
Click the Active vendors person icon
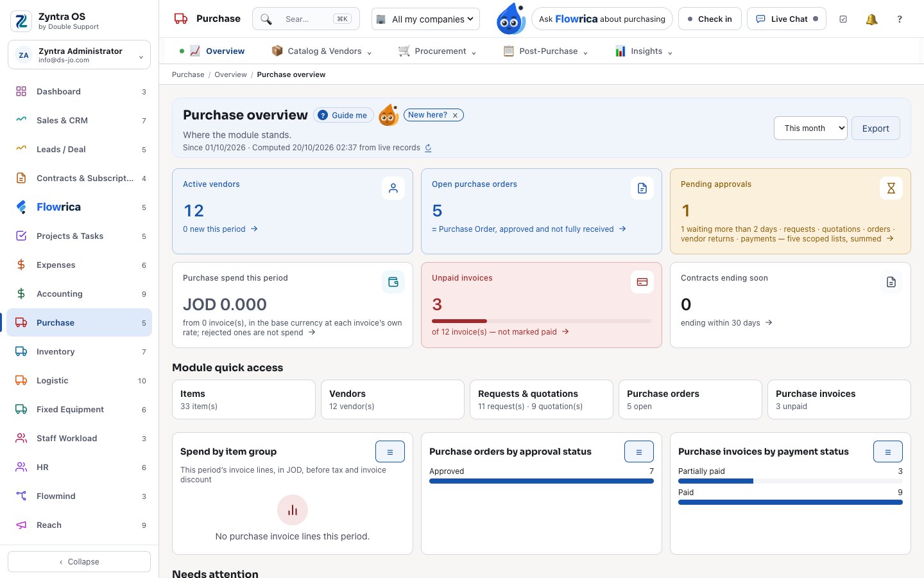393,188
